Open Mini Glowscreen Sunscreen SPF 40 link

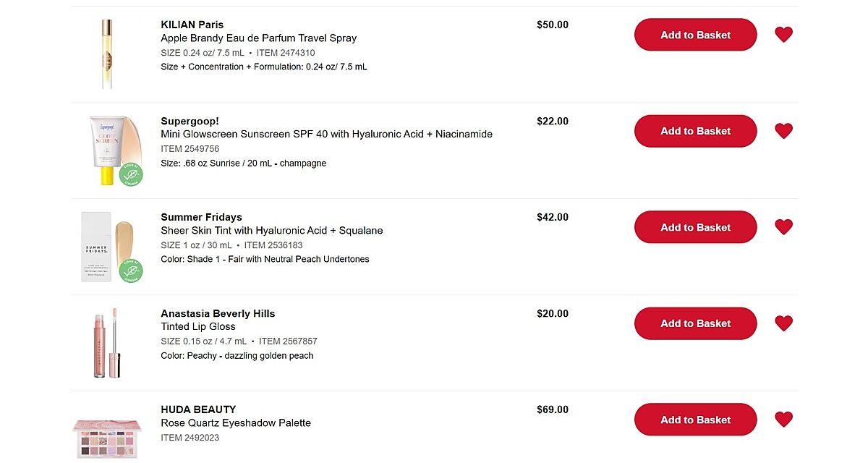tap(326, 135)
